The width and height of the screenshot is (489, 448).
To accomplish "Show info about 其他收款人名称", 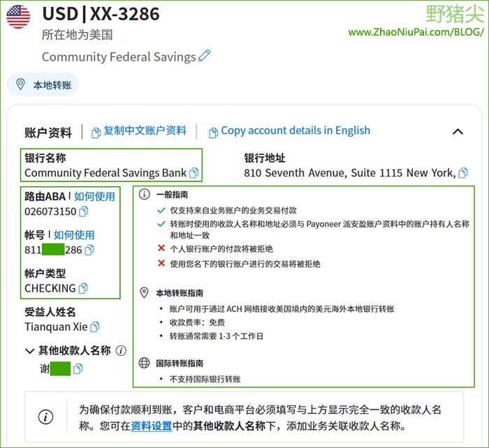I will click(x=121, y=350).
